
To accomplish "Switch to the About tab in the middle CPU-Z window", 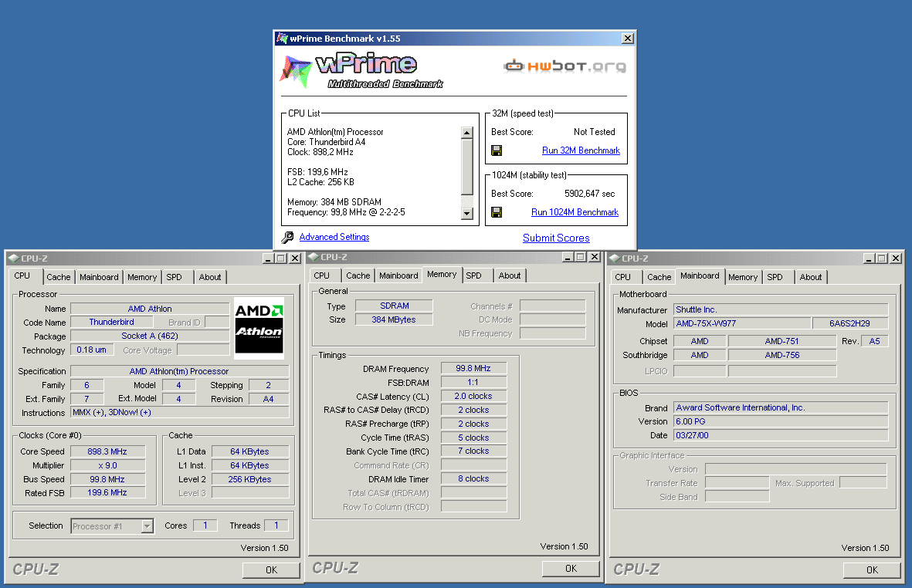I will [x=510, y=275].
